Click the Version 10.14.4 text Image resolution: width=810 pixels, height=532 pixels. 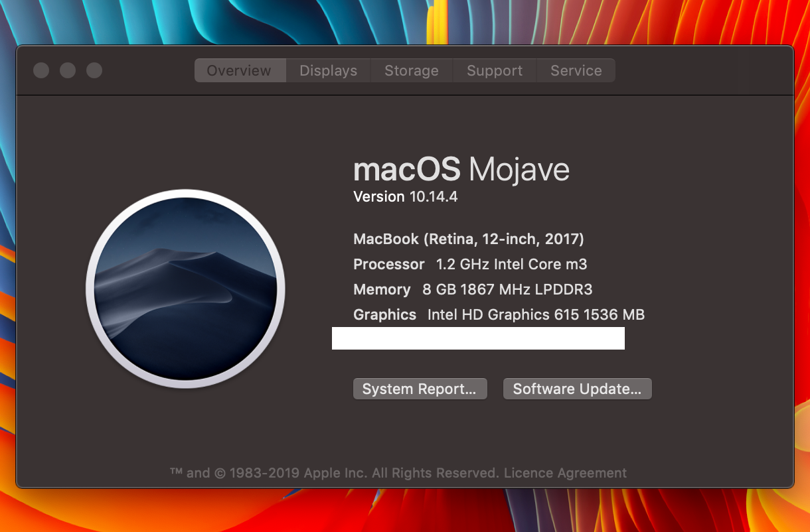coord(406,196)
